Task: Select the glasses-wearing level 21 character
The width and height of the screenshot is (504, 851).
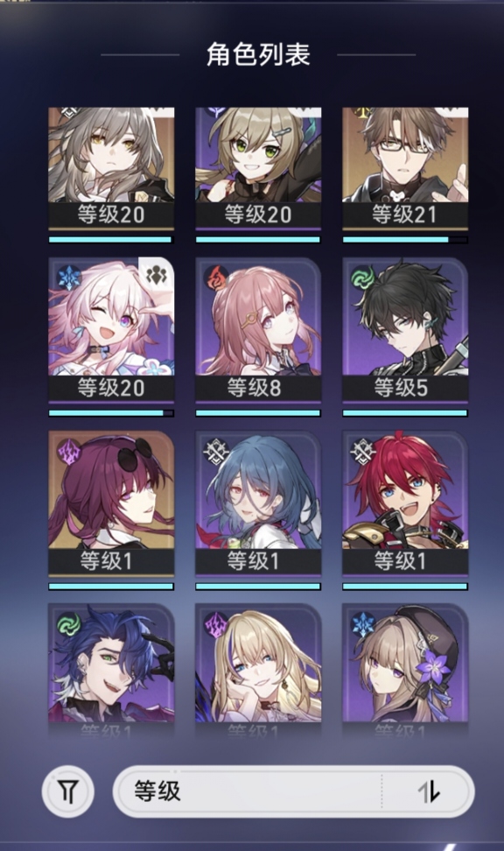Action: [x=405, y=168]
